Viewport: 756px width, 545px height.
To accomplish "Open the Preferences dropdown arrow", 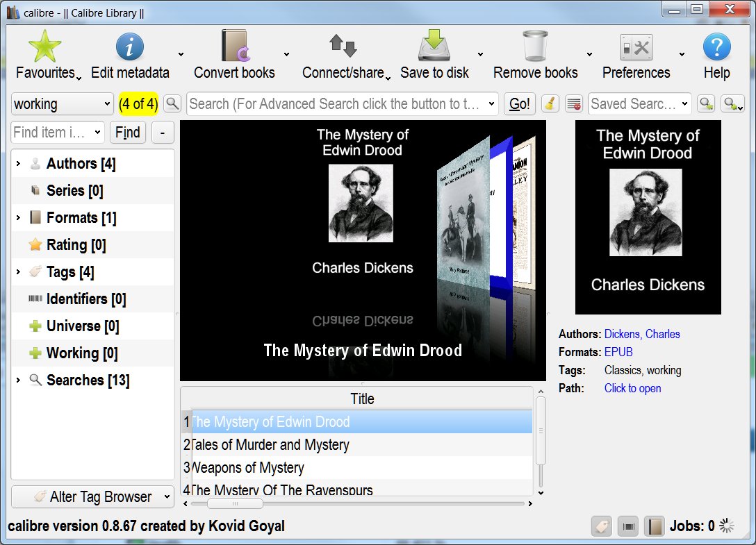I will (682, 54).
